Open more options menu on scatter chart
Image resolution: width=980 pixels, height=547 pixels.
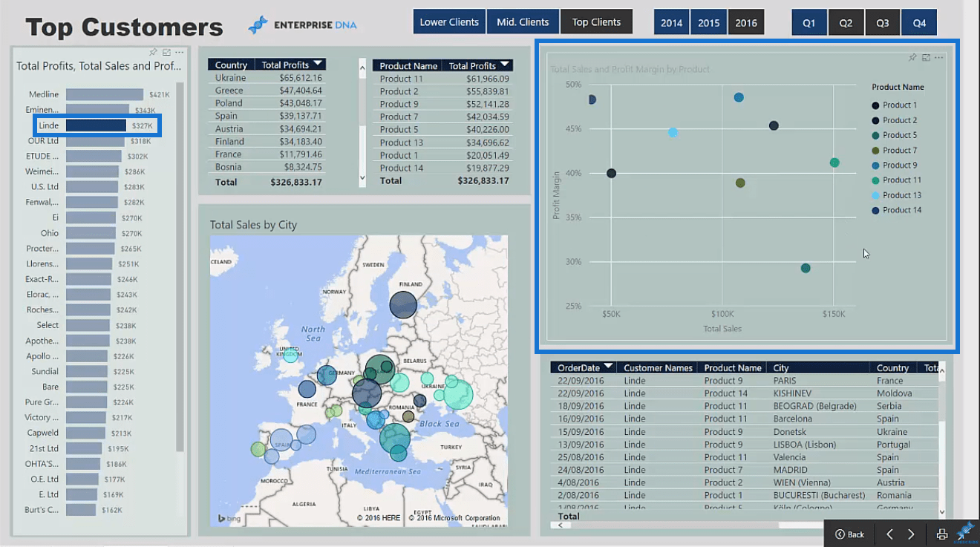click(939, 57)
